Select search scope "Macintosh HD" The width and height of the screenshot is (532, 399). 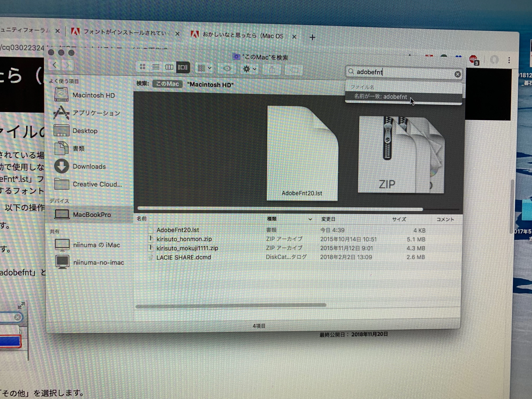(x=210, y=85)
